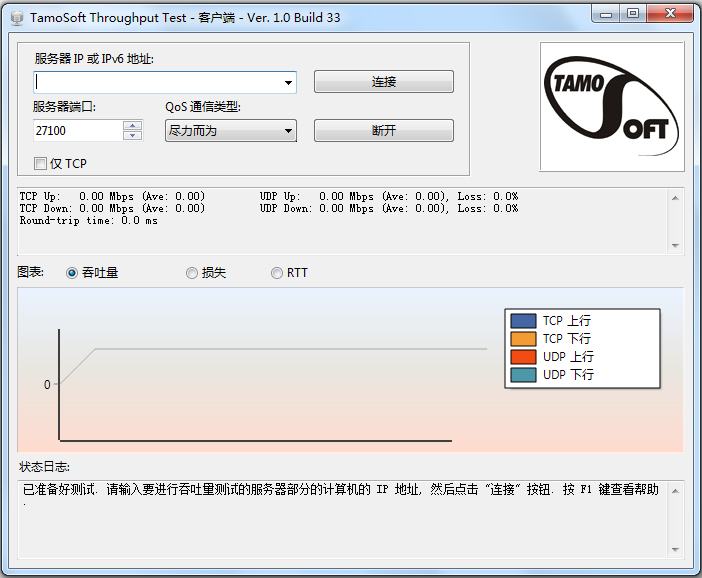The height and width of the screenshot is (578, 702).
Task: Click the 'QoS 通信类型:' label
Action: (203, 107)
